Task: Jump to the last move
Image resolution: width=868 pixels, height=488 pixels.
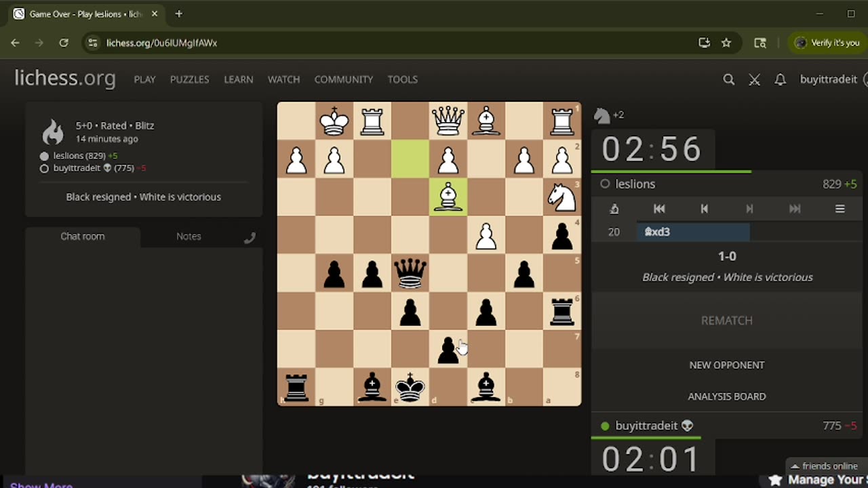Action: click(x=795, y=209)
